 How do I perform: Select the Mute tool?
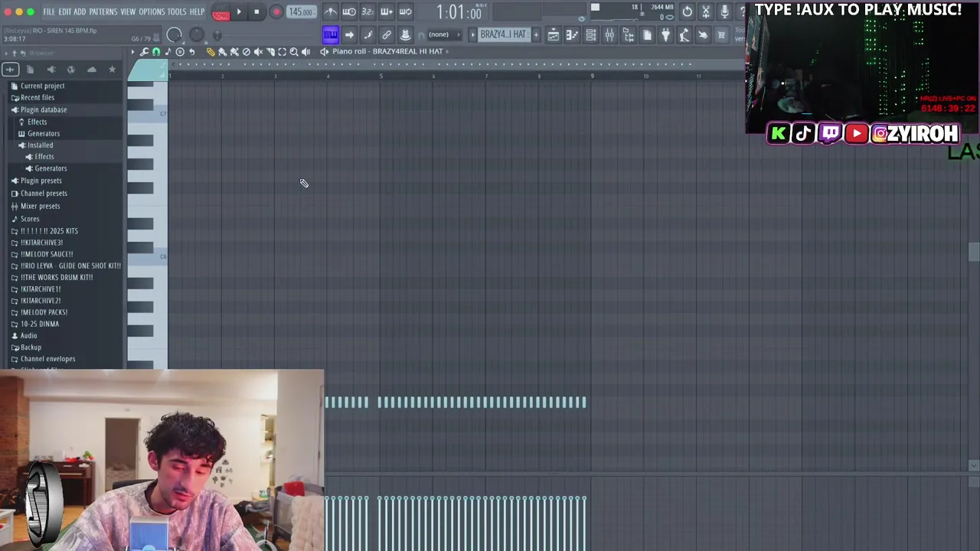pos(258,52)
